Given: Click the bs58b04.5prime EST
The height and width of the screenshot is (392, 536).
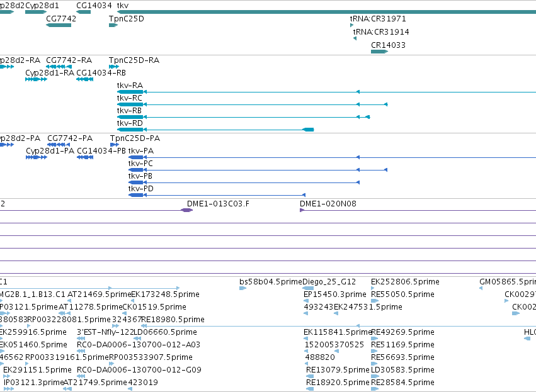Looking at the screenshot, I should 242,289.
